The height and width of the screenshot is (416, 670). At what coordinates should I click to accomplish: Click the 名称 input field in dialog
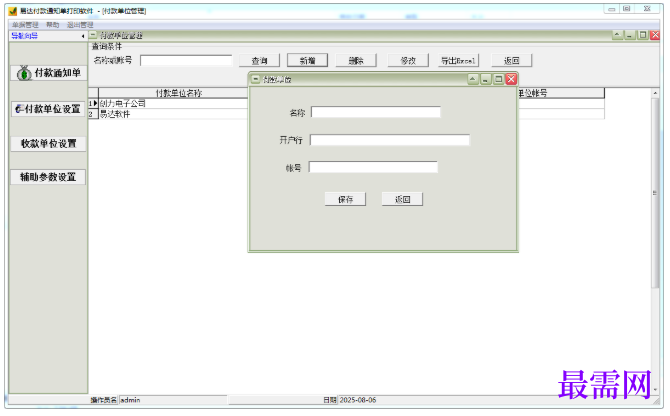pos(376,112)
